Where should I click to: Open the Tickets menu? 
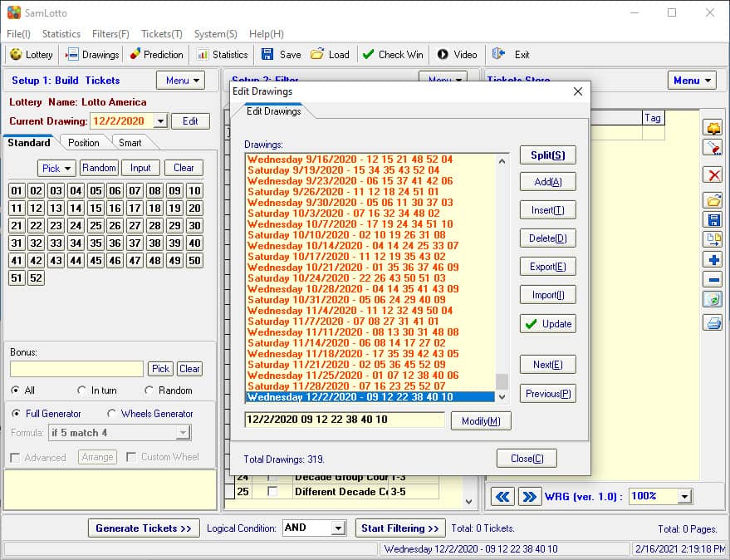pyautogui.click(x=162, y=34)
